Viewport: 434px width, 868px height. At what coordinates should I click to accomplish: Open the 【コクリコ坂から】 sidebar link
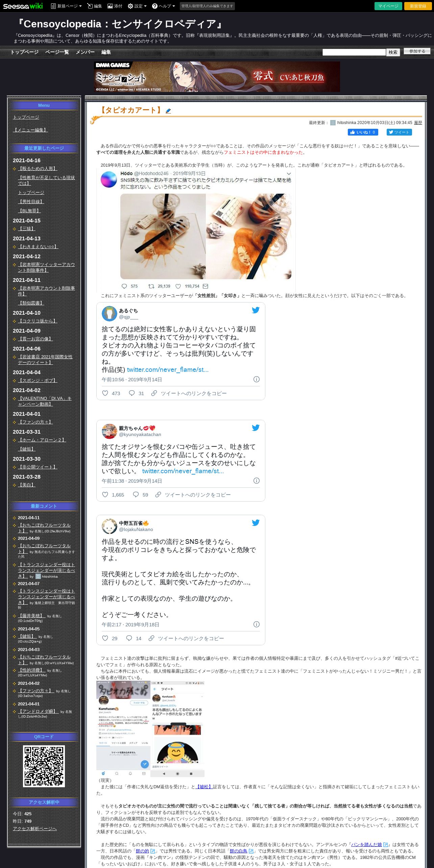coord(38,321)
